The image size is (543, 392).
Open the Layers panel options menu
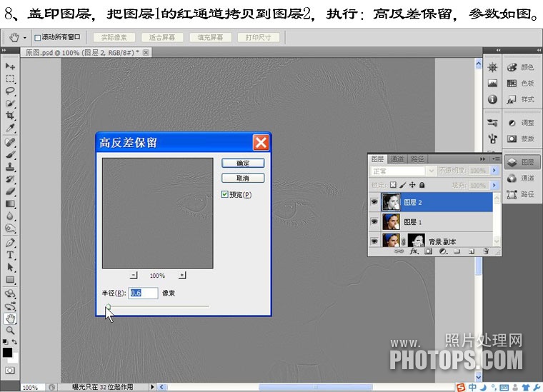[x=496, y=159]
